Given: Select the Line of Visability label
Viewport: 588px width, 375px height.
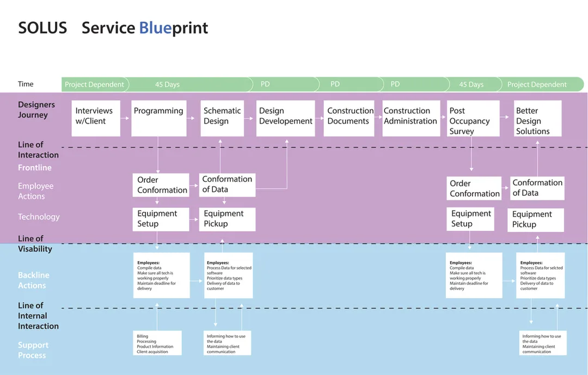Looking at the screenshot, I should pos(35,244).
